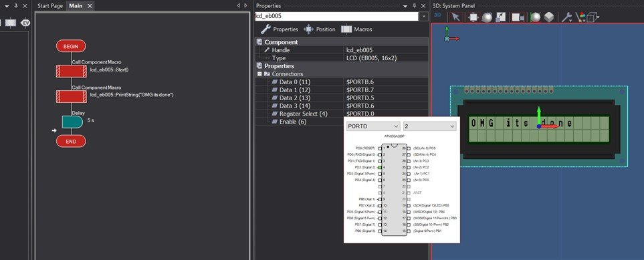Open the PORTD port dropdown
The height and width of the screenshot is (260, 644).
(x=373, y=126)
